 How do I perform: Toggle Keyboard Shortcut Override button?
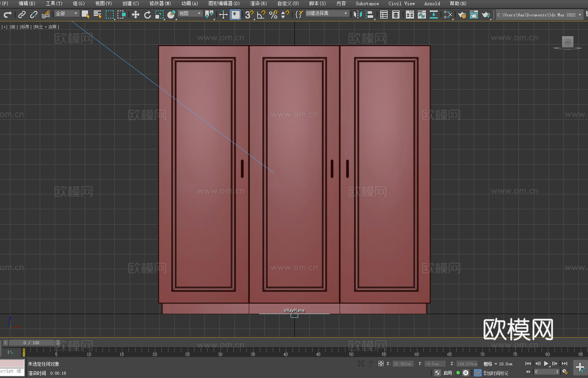pos(235,14)
